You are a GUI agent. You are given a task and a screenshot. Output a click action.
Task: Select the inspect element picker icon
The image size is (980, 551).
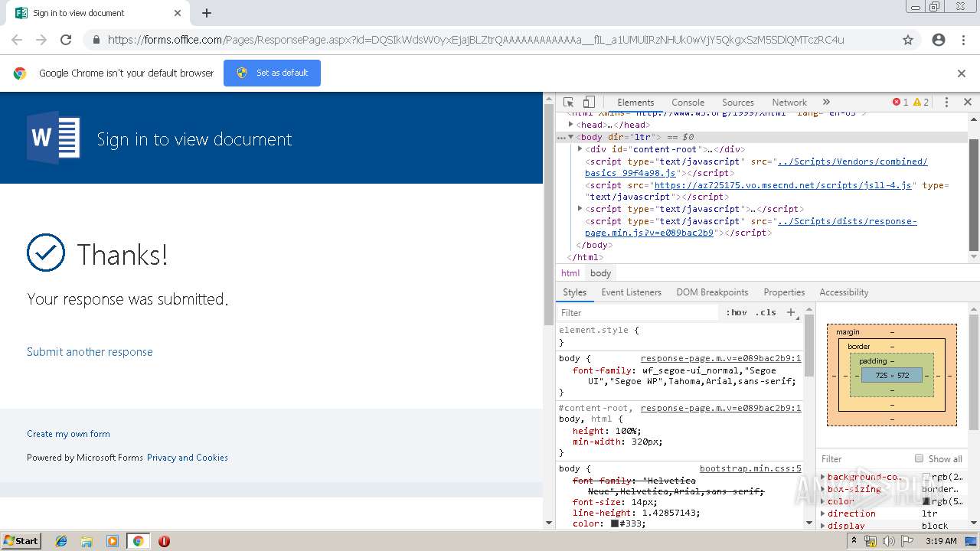pos(568,102)
